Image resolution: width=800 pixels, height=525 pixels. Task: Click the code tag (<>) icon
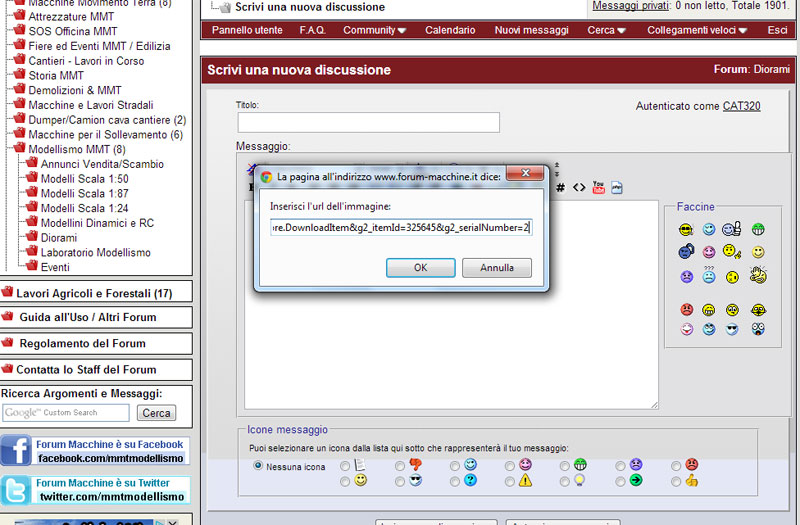[579, 187]
